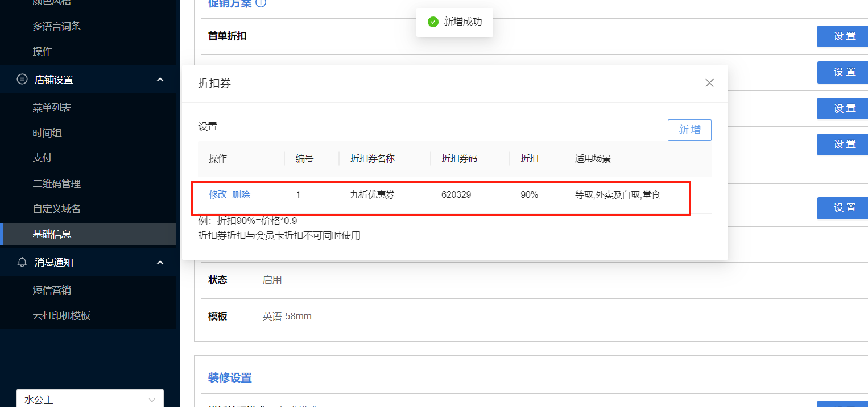The image size is (868, 407).
Task: Click the 英语-58mm template value
Action: pos(287,316)
